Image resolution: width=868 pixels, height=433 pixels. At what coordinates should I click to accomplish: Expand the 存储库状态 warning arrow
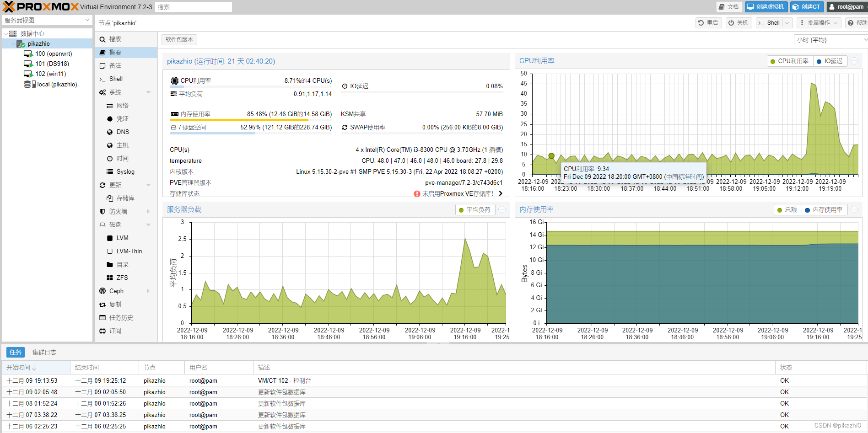click(x=501, y=194)
